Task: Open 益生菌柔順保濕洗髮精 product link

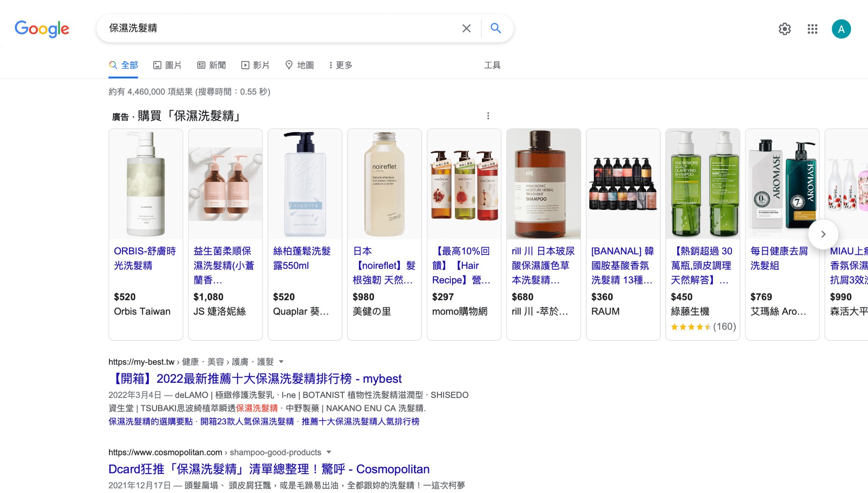Action: tap(224, 266)
